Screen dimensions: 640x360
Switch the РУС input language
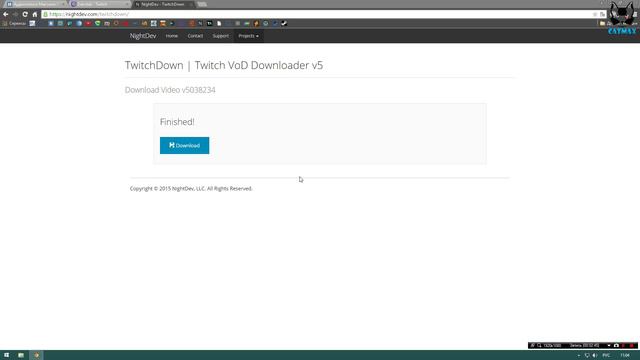point(606,356)
